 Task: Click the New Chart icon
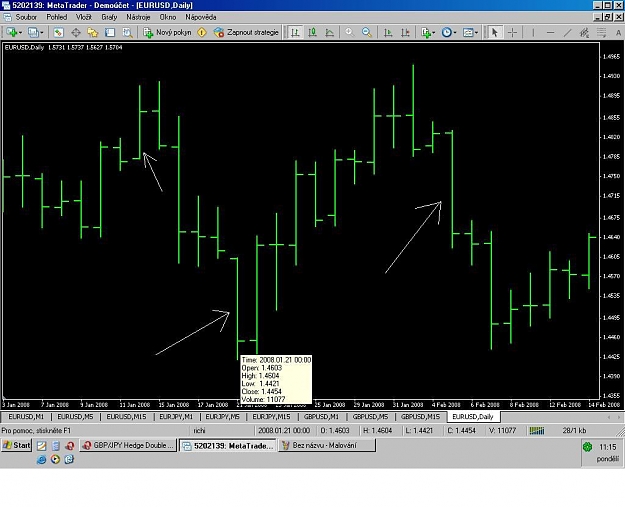coord(11,32)
